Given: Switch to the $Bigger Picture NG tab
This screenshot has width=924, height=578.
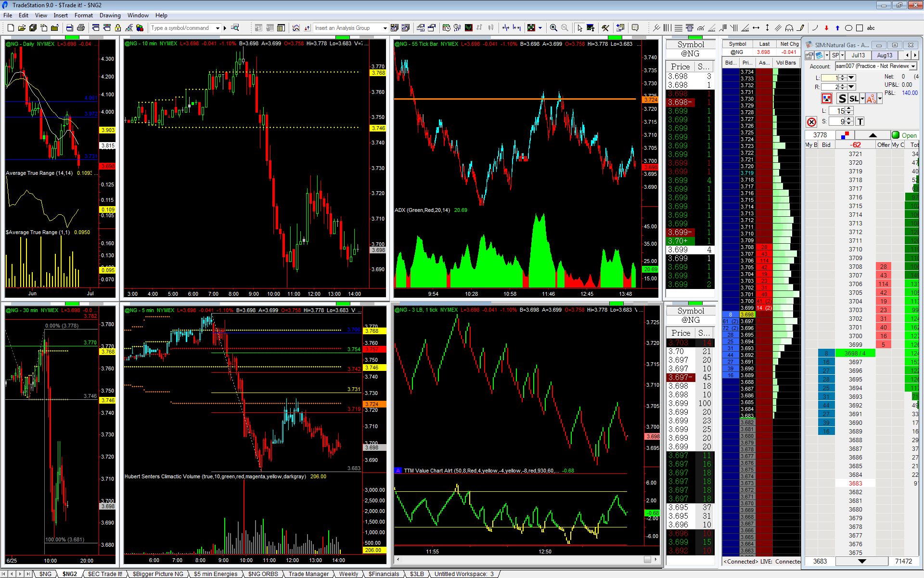Looking at the screenshot, I should pyautogui.click(x=158, y=574).
